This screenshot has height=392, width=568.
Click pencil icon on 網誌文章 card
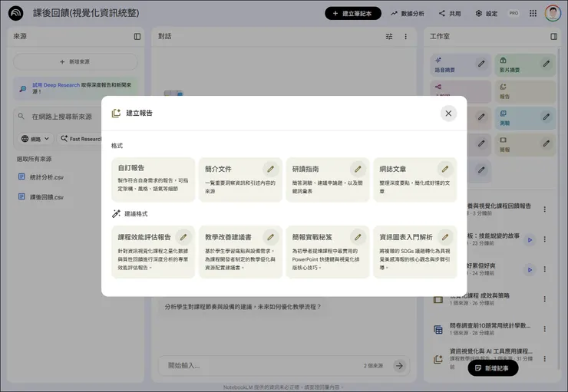click(445, 169)
